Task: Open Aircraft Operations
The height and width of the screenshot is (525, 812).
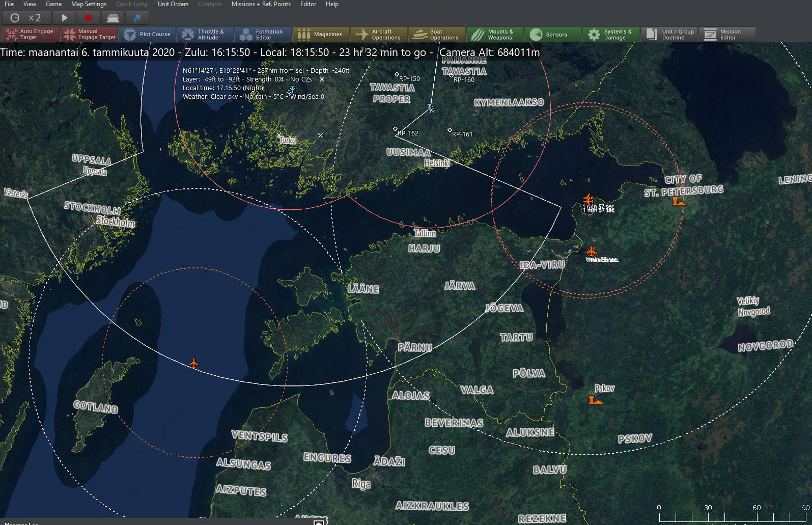Action: (379, 34)
